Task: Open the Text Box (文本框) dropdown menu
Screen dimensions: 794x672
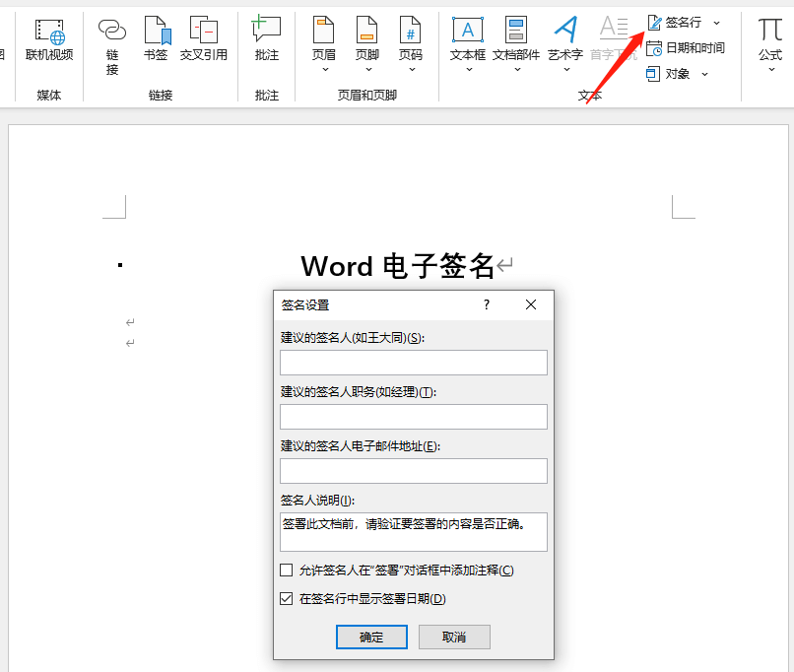Action: tap(468, 69)
